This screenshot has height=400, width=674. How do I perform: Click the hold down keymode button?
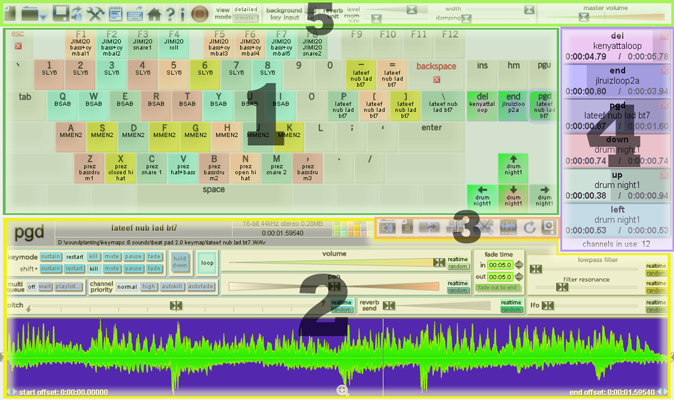point(180,262)
